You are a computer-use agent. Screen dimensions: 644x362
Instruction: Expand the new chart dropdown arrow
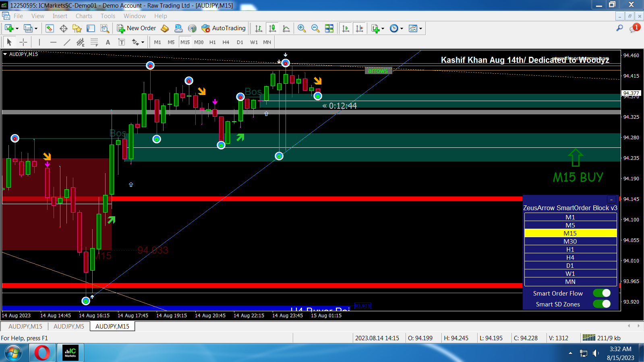click(17, 29)
